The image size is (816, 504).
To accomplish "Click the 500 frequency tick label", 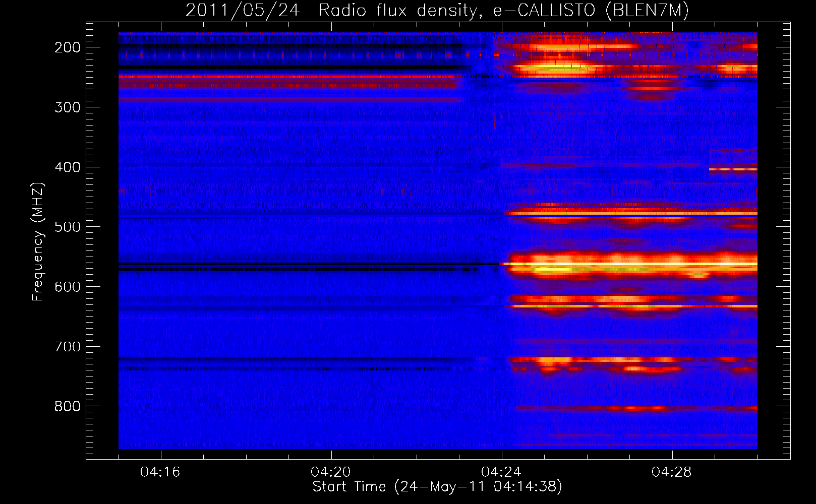I will point(68,227).
